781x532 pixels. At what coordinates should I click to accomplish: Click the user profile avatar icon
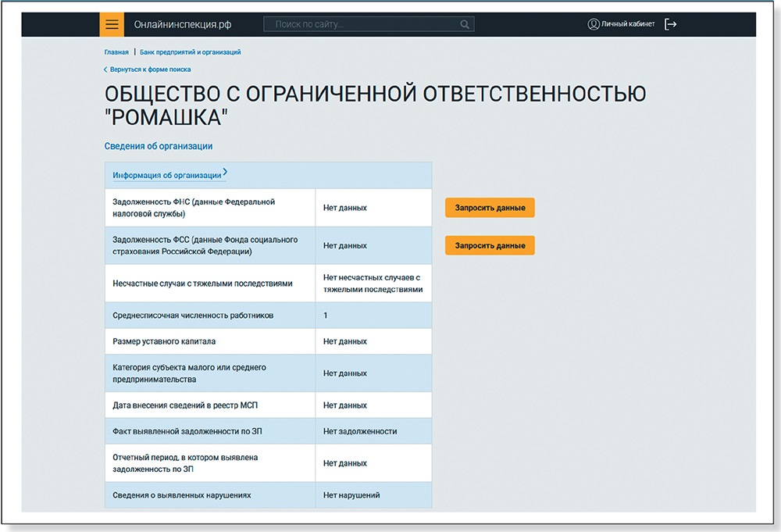point(593,24)
